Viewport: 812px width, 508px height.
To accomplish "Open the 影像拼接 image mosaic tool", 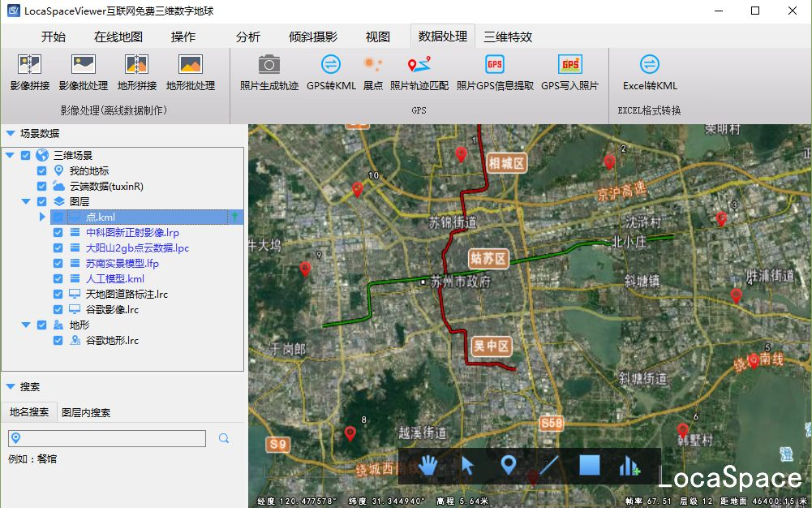I will (x=29, y=72).
